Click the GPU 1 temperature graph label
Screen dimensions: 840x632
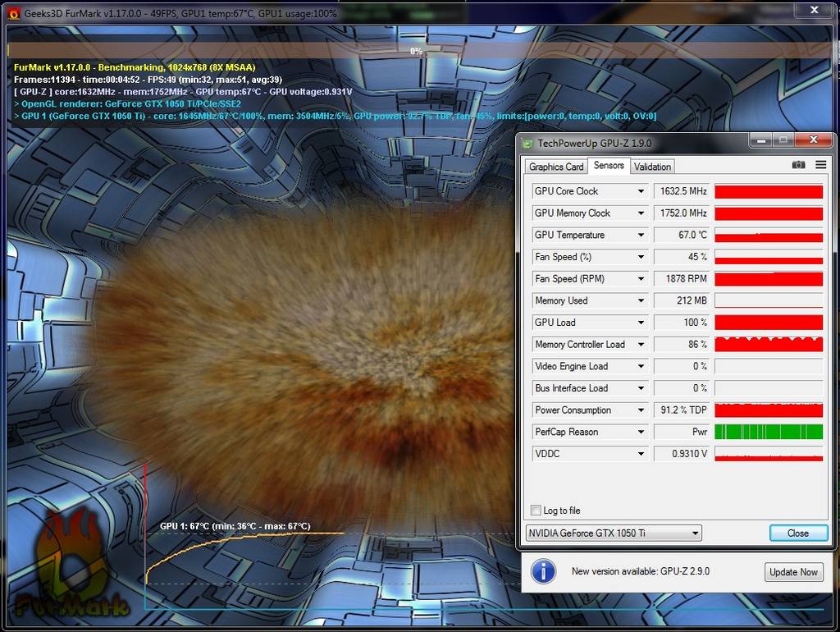tap(235, 526)
